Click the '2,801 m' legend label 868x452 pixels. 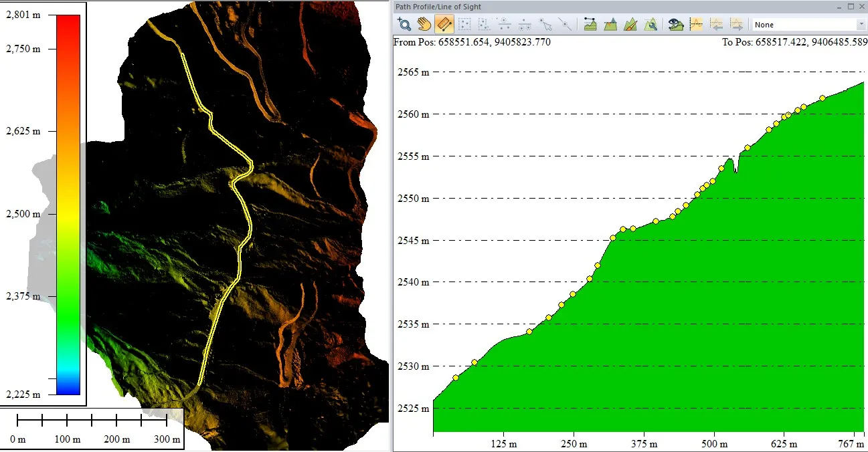pos(22,15)
